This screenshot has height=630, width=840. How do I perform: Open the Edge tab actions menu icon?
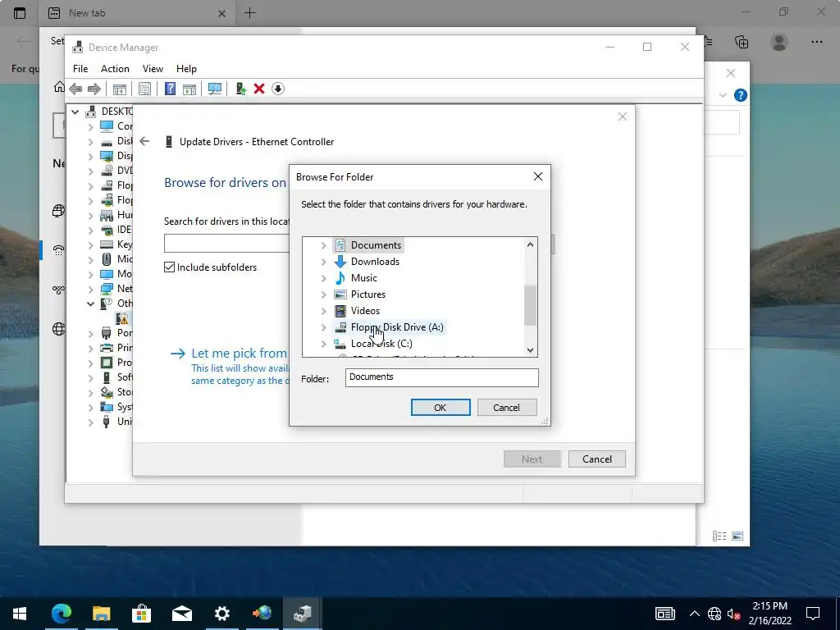pyautogui.click(x=20, y=13)
